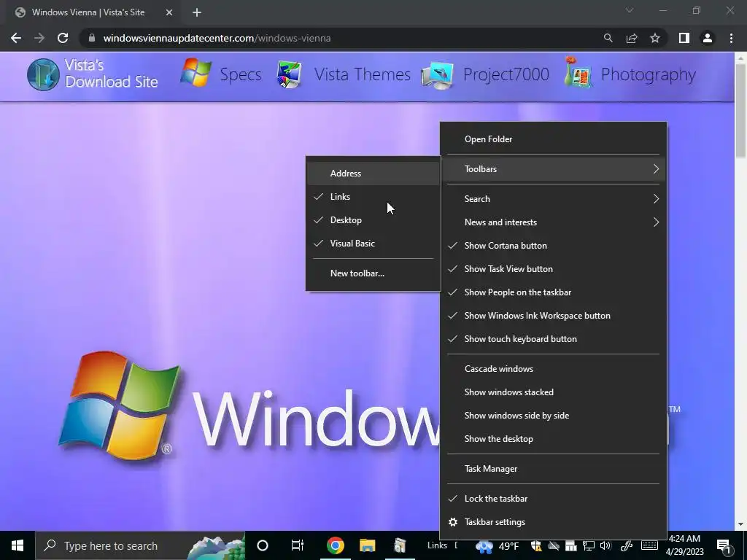
Task: Click the browser back arrow
Action: 16,38
